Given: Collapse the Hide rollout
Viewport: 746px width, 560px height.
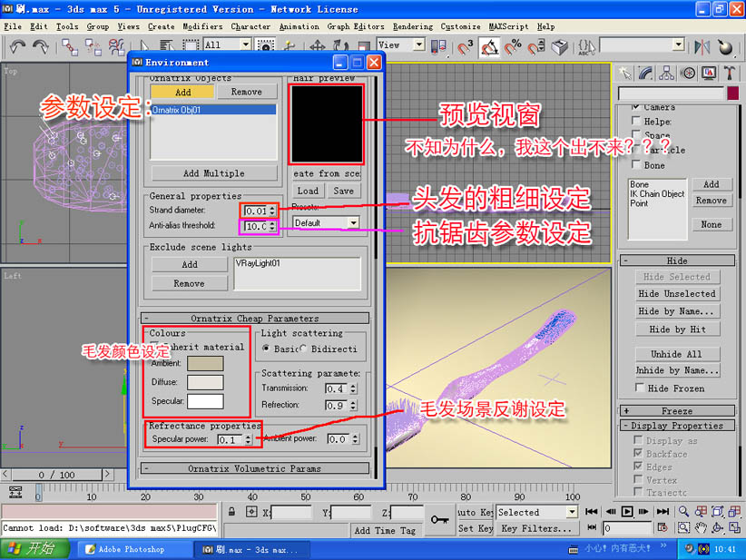Looking at the screenshot, I should (678, 260).
